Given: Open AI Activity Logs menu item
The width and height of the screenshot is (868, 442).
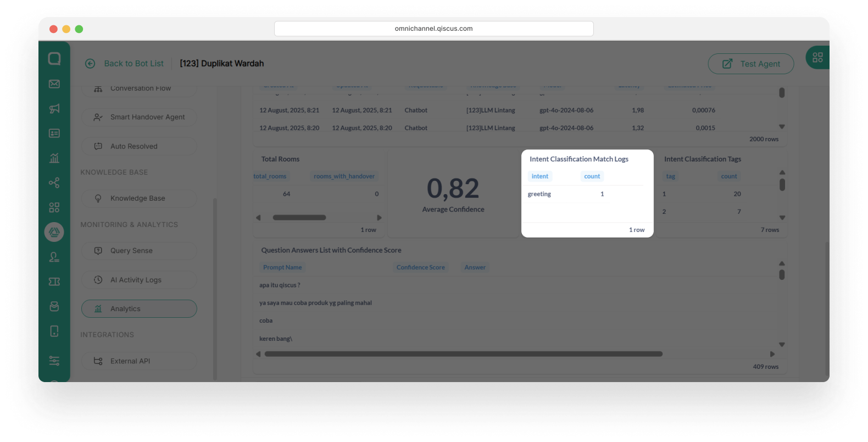Looking at the screenshot, I should (x=139, y=280).
